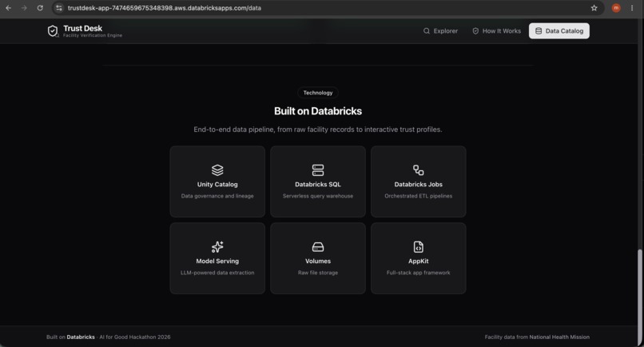Screen dimensions: 644x347
Task: Click the Trust Desk shield logo icon
Action: coord(53,31)
